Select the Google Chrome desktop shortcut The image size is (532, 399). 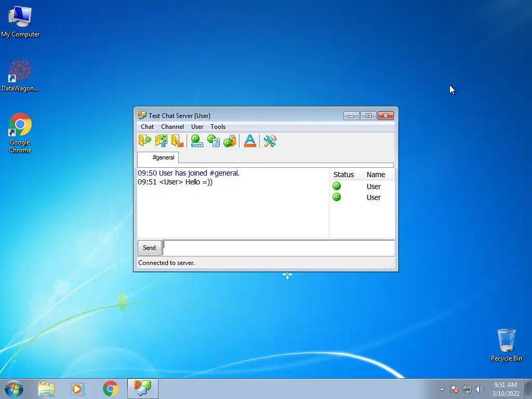(x=20, y=133)
